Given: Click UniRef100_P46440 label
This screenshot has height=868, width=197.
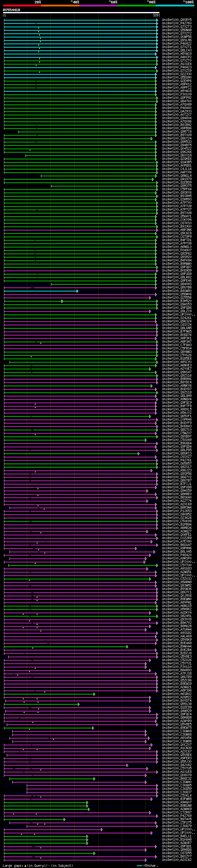Looking at the screenshot, I should pyautogui.click(x=177, y=108).
